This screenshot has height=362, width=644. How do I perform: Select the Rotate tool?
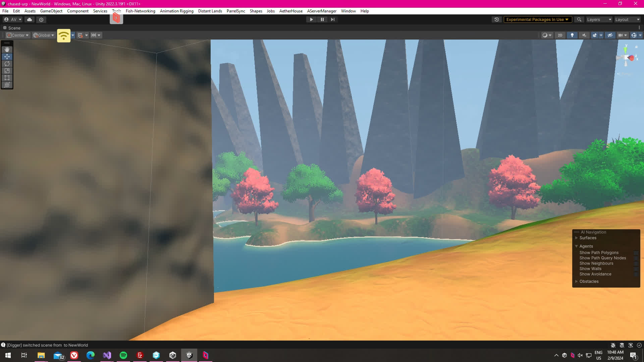[7, 64]
